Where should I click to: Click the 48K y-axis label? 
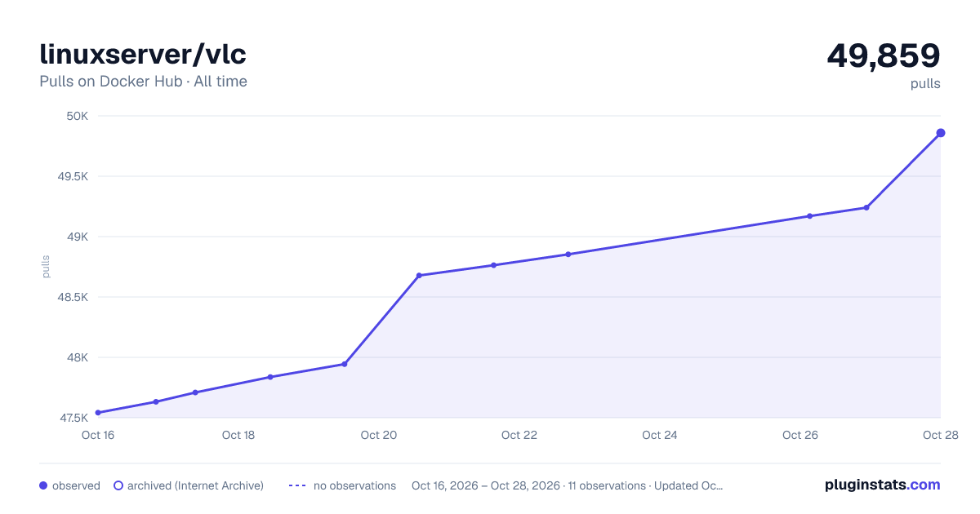pos(77,357)
